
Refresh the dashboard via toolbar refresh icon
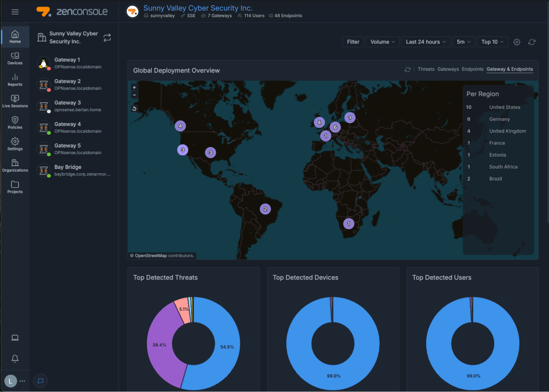532,42
